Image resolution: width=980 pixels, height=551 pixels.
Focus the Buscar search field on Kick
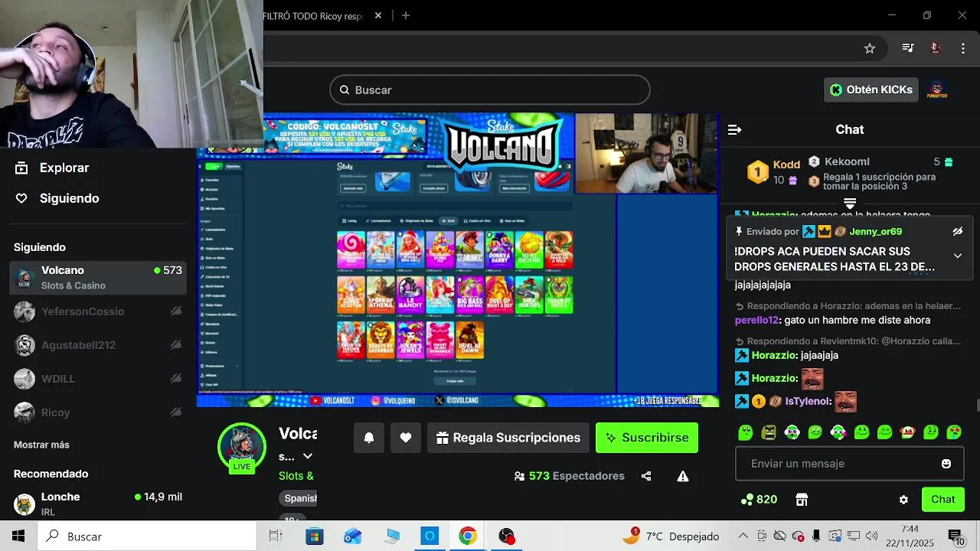coord(490,90)
